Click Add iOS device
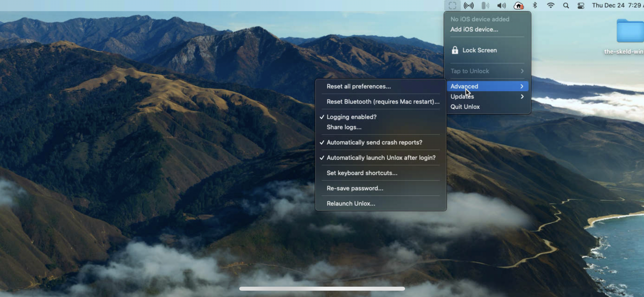644x297 pixels. coord(474,30)
